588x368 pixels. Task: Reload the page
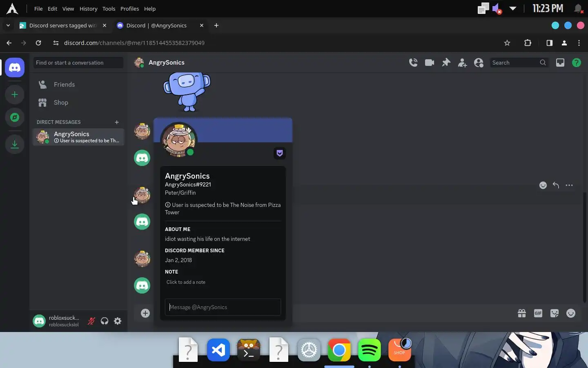point(38,43)
